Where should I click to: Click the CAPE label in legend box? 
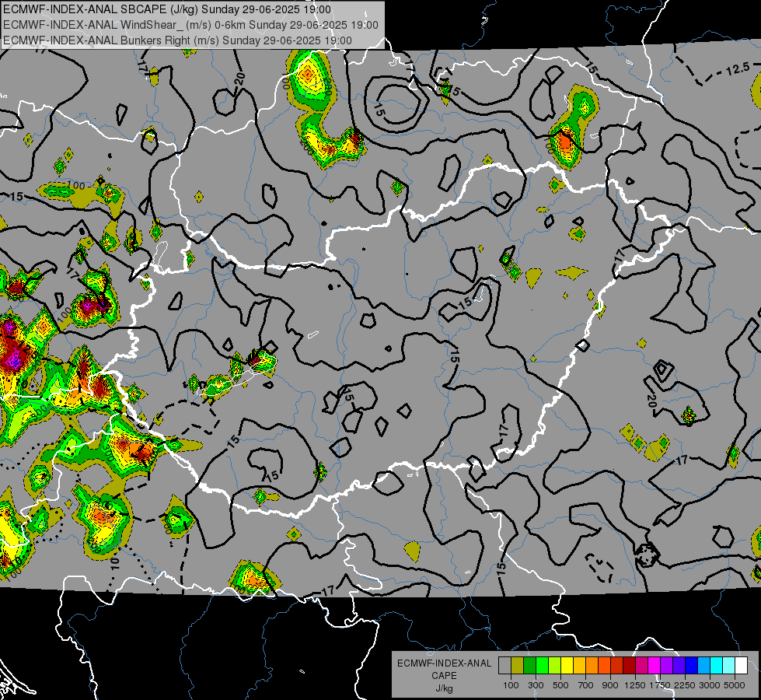(444, 676)
